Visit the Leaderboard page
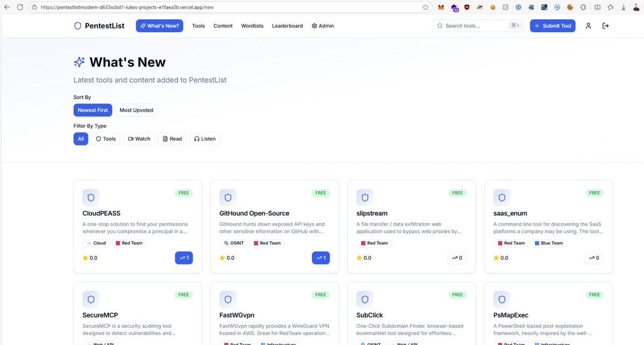This screenshot has width=644, height=345. tap(287, 26)
